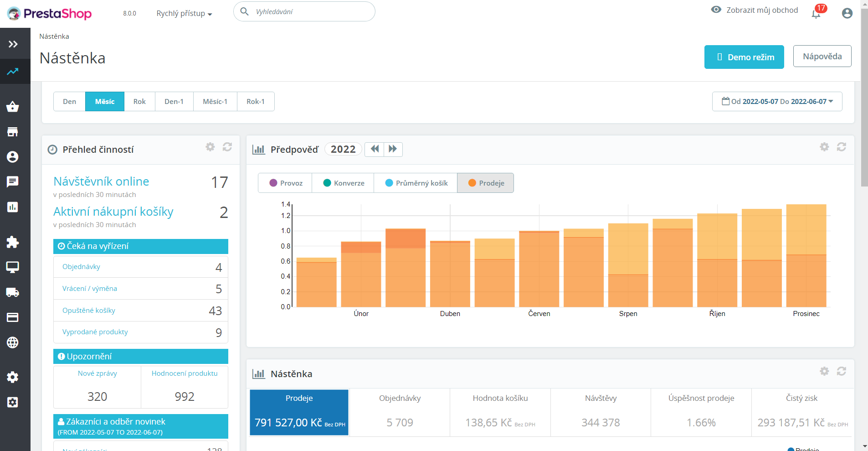The height and width of the screenshot is (451, 868).
Task: Open the Rychlý přístup dropdown
Action: 184,14
